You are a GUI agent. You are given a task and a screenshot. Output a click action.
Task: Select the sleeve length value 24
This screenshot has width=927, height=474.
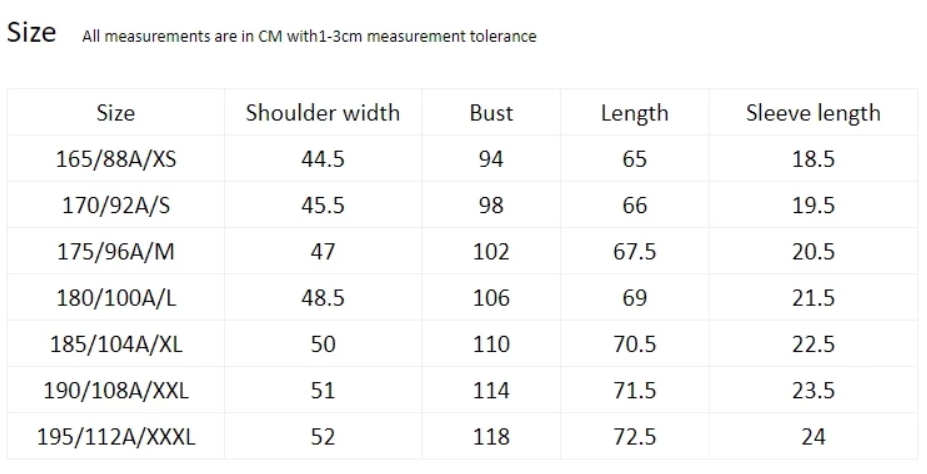tap(813, 436)
